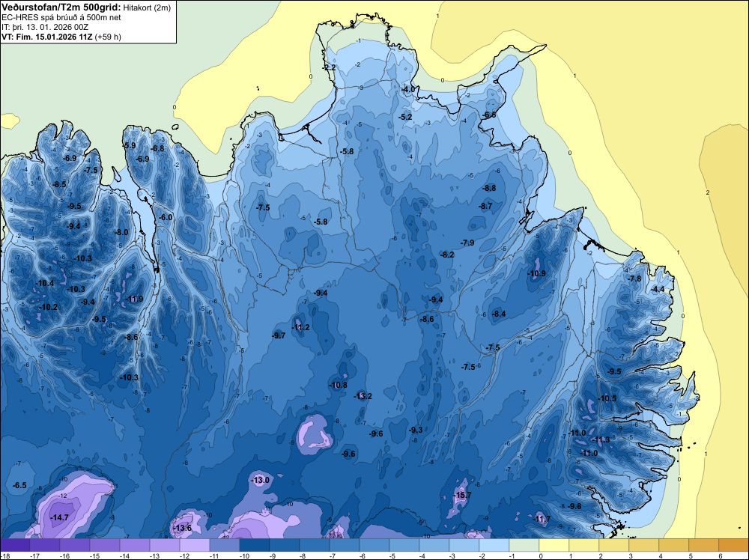Click the -6.0 temperature label

[166, 217]
